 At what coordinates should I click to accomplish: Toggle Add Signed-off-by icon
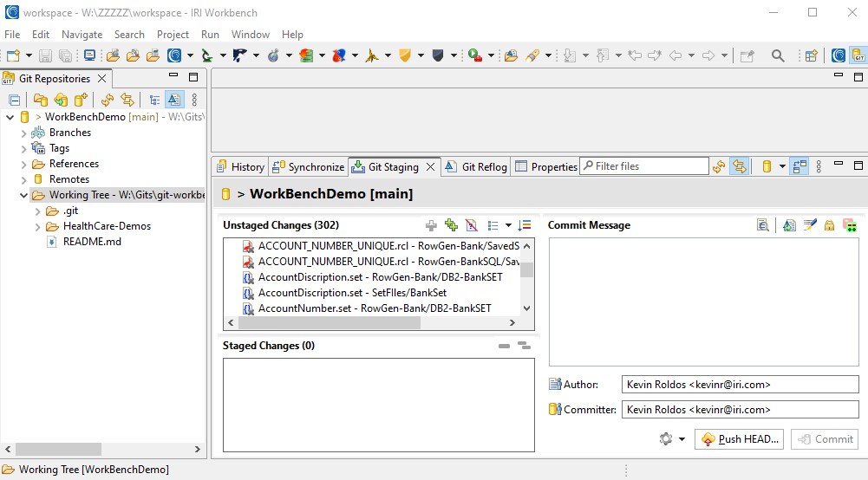click(x=810, y=225)
